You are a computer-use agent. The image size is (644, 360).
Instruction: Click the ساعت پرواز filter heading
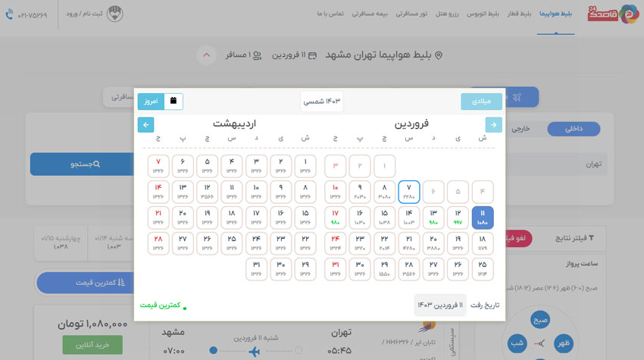click(582, 264)
